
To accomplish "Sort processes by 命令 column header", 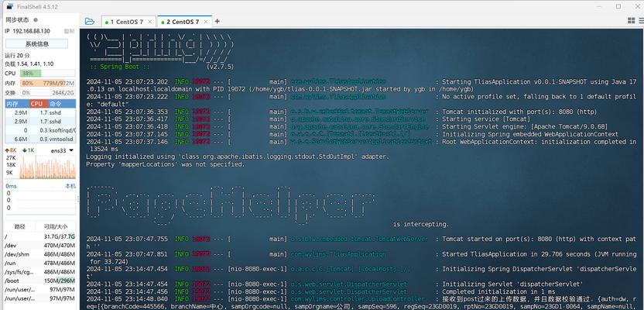I will click(x=62, y=104).
